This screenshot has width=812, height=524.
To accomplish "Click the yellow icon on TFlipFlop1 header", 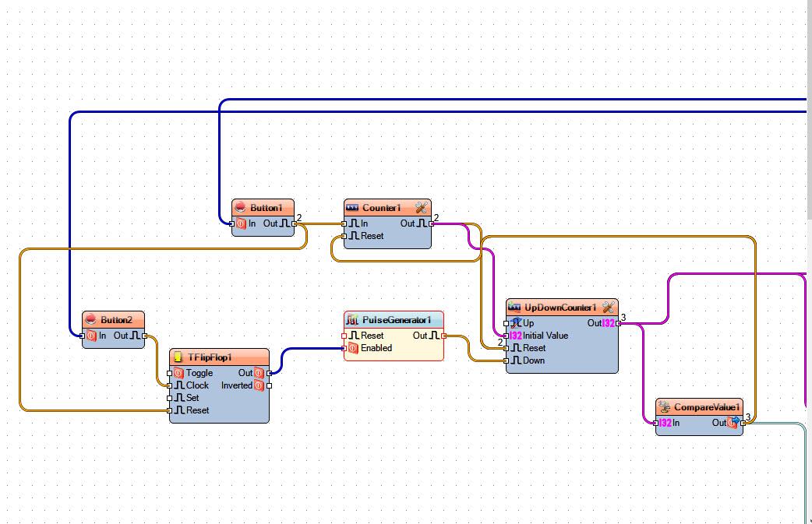I will point(178,357).
